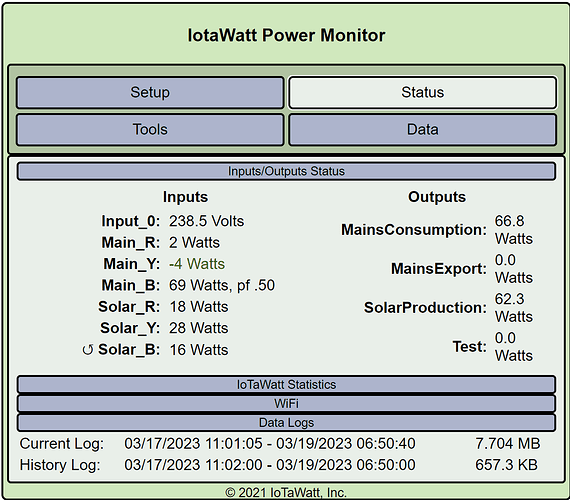570x500 pixels.
Task: Click the Outputs column heading
Action: pyautogui.click(x=437, y=197)
